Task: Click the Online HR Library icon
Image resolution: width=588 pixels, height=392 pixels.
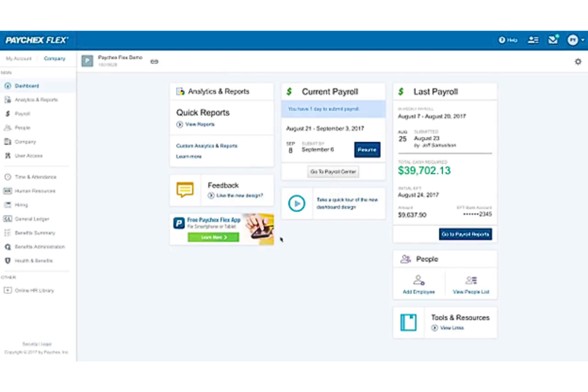Action: [x=8, y=290]
